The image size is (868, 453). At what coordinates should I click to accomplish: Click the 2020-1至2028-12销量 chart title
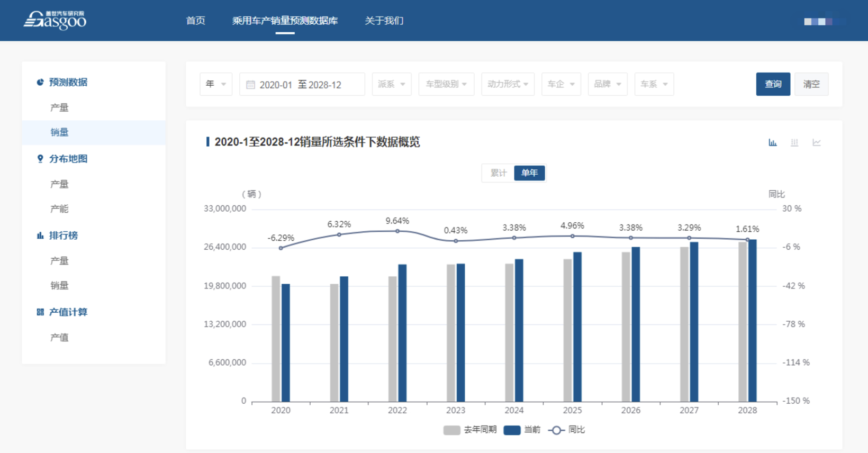(318, 142)
